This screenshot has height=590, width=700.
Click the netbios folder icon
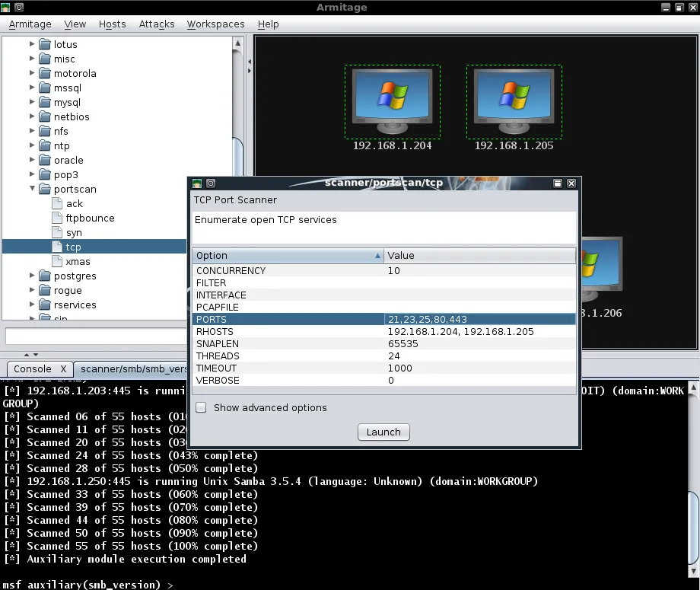(x=45, y=117)
